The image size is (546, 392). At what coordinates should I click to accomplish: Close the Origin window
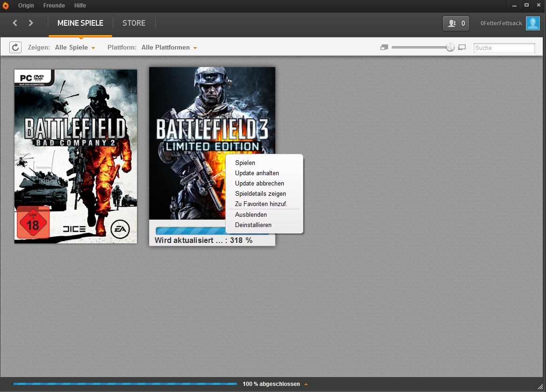tap(539, 5)
